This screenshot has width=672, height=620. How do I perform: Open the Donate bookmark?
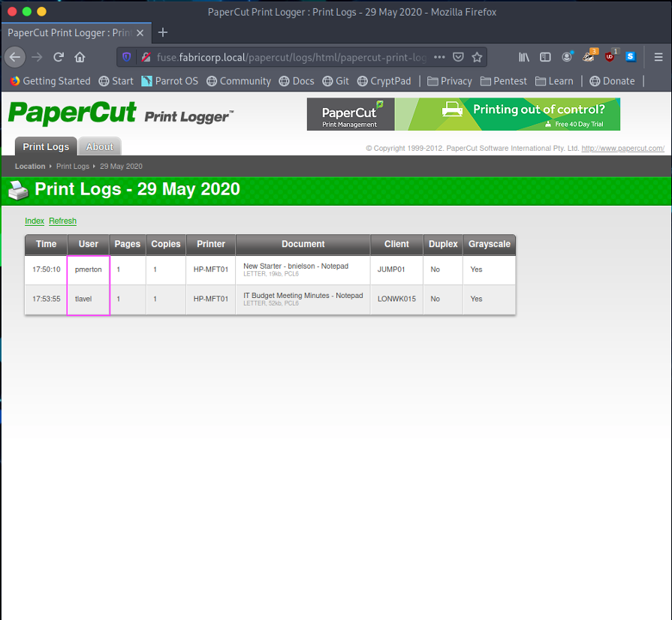click(612, 81)
